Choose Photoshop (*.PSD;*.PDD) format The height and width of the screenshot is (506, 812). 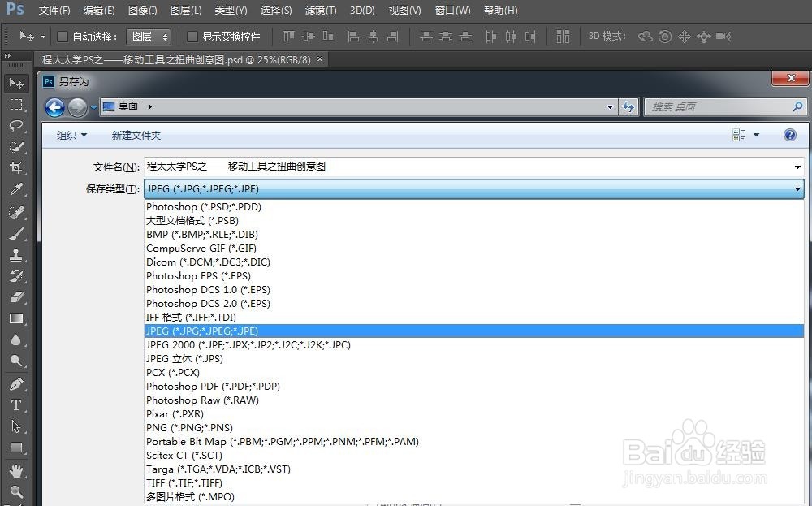(x=474, y=206)
